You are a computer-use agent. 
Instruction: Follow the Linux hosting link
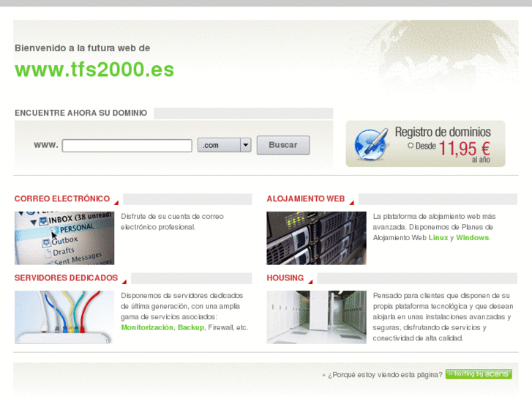click(438, 238)
